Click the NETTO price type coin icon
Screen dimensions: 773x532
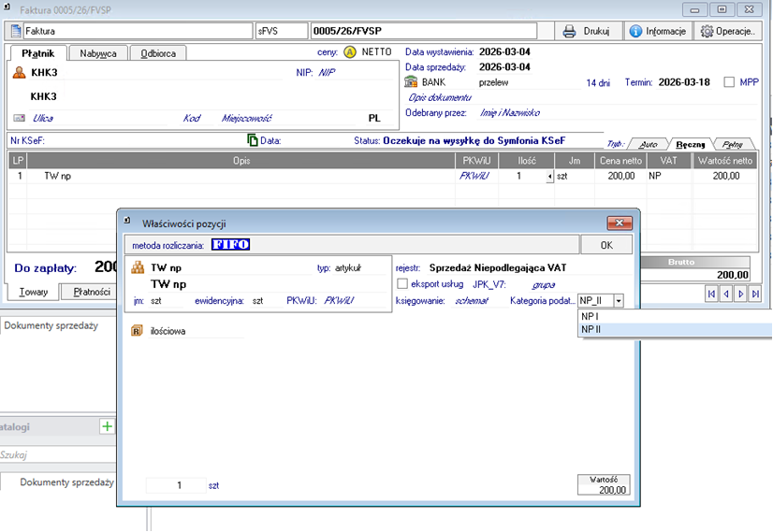(350, 52)
